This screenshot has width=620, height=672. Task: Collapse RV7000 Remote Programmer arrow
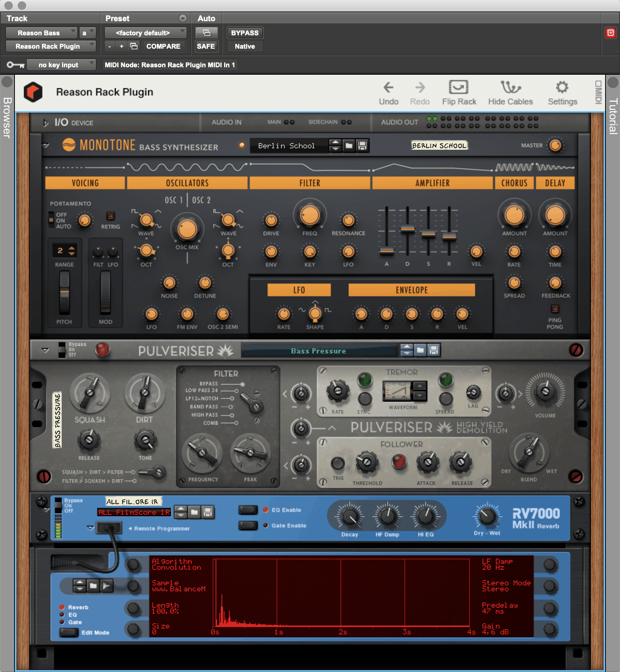click(x=90, y=527)
